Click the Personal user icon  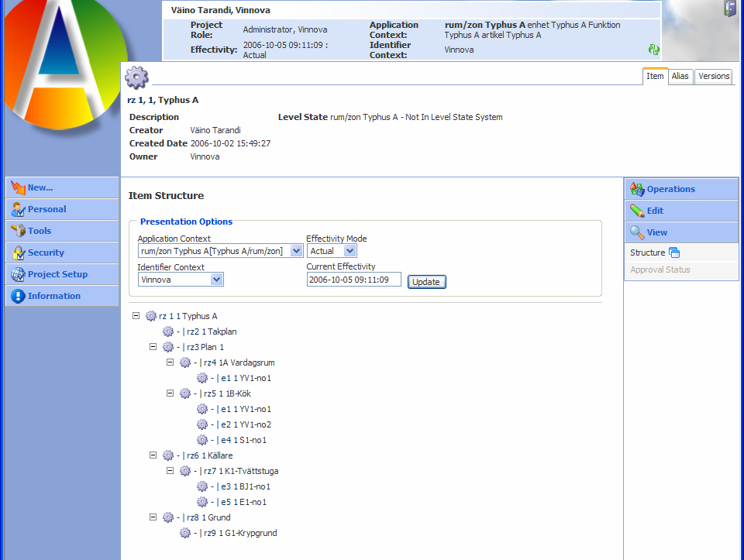click(x=18, y=209)
